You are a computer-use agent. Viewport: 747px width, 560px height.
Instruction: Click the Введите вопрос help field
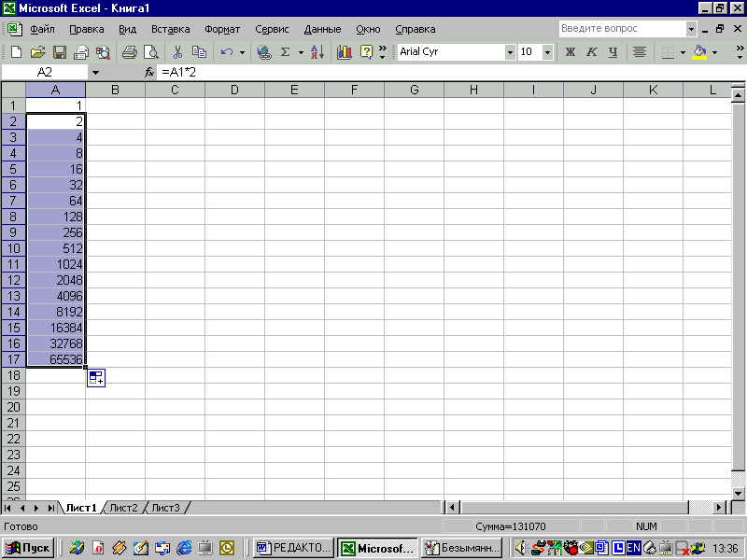[x=622, y=29]
